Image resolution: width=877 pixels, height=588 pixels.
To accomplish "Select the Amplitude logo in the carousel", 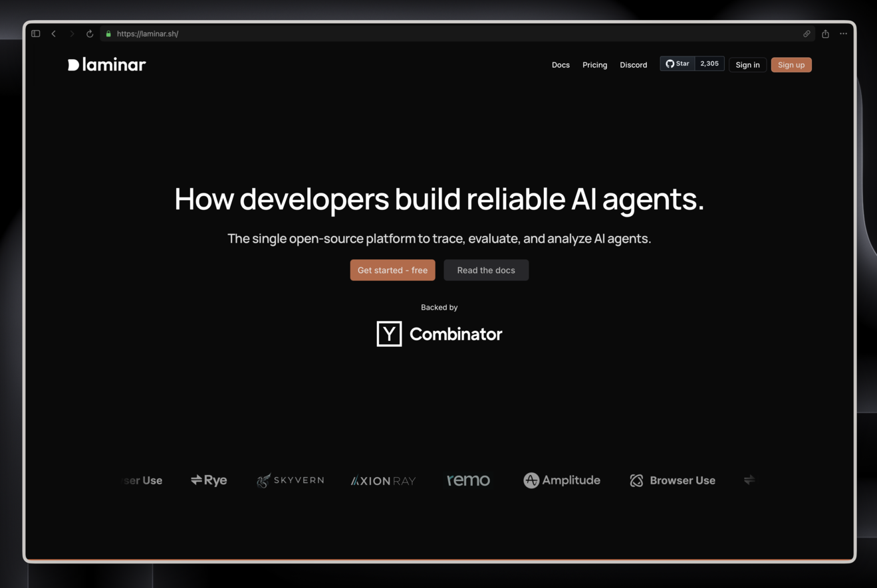I will click(x=562, y=480).
